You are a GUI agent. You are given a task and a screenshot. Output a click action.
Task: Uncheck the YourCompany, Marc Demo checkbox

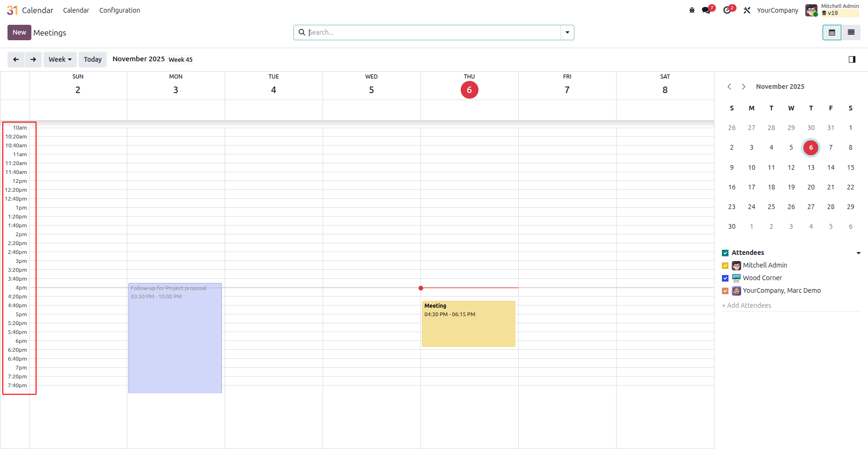[x=725, y=291]
